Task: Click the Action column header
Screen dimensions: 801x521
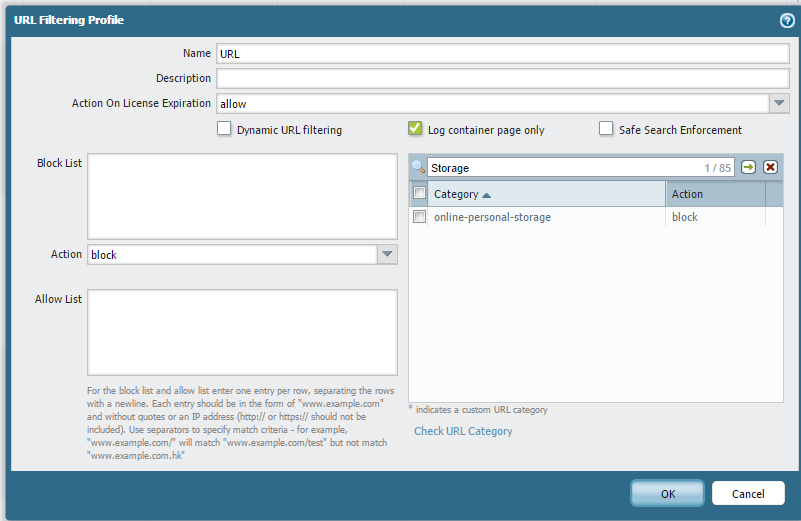Action: point(715,194)
